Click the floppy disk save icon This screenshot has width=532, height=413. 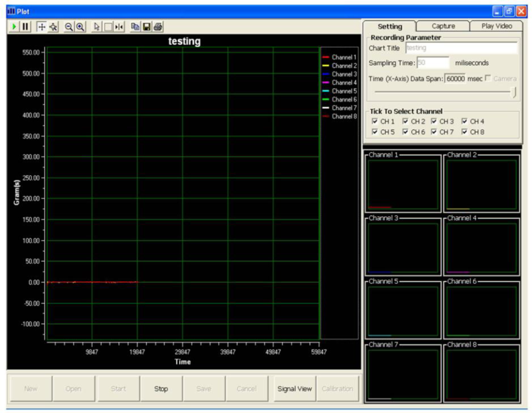click(146, 27)
